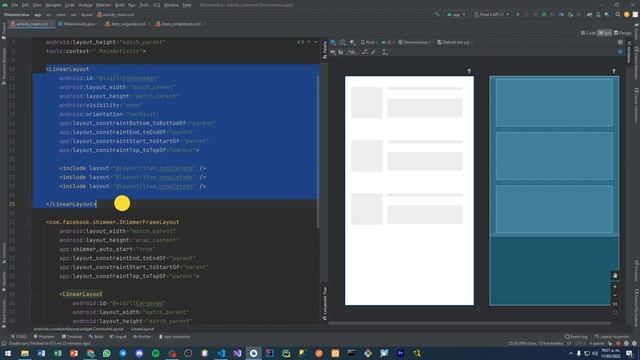Screen dimensions: 640x360
Task: Switch to the MainActivity.java tab
Action: (x=79, y=24)
